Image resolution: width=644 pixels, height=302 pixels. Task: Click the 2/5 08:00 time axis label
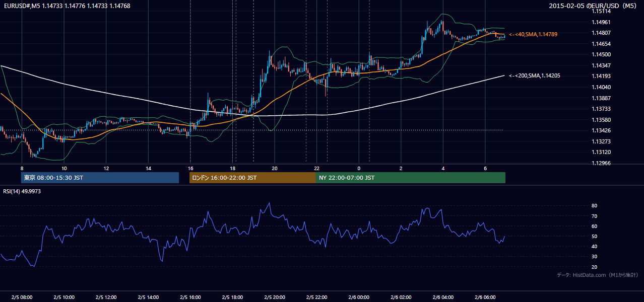(x=22, y=297)
